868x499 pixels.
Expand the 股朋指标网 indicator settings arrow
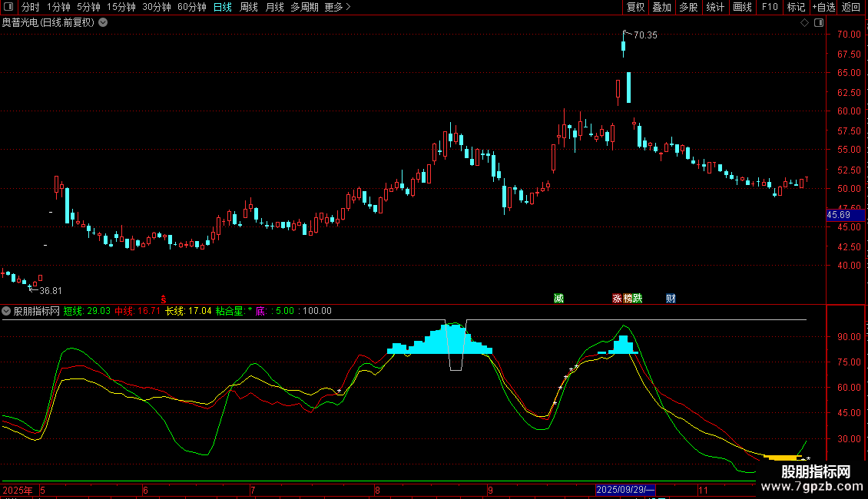point(6,311)
